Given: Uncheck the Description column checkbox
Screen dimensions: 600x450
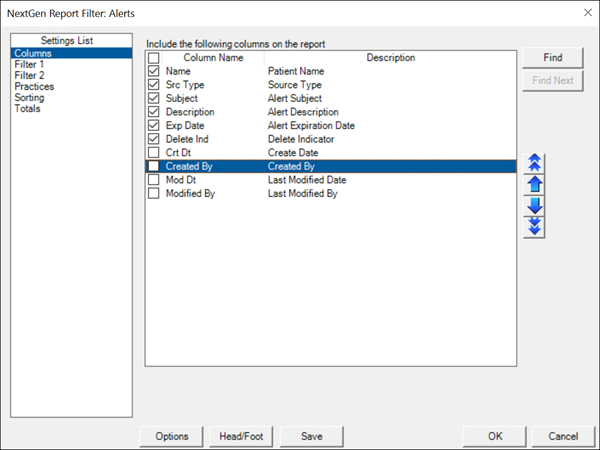Looking at the screenshot, I should click(153, 112).
